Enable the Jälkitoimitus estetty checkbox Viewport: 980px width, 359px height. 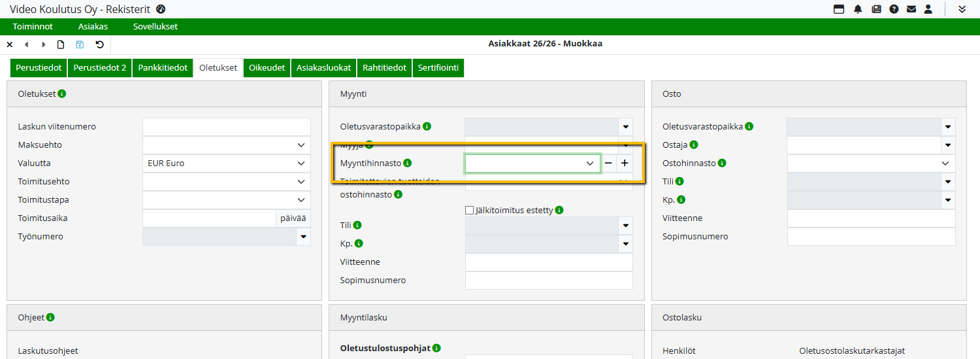(469, 211)
